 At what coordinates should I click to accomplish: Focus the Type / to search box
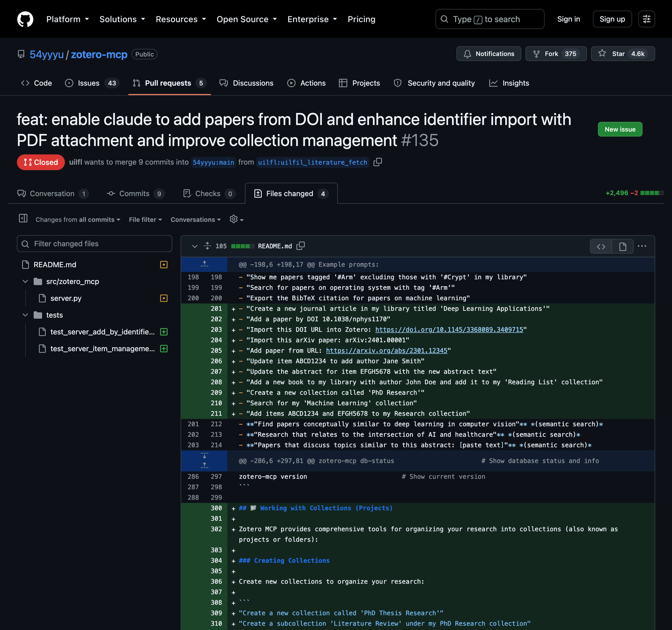tap(490, 19)
